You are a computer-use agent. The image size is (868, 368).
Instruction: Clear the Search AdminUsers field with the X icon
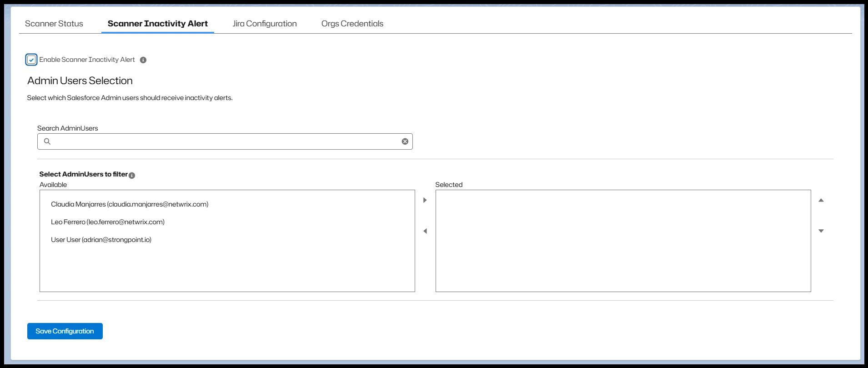[405, 141]
